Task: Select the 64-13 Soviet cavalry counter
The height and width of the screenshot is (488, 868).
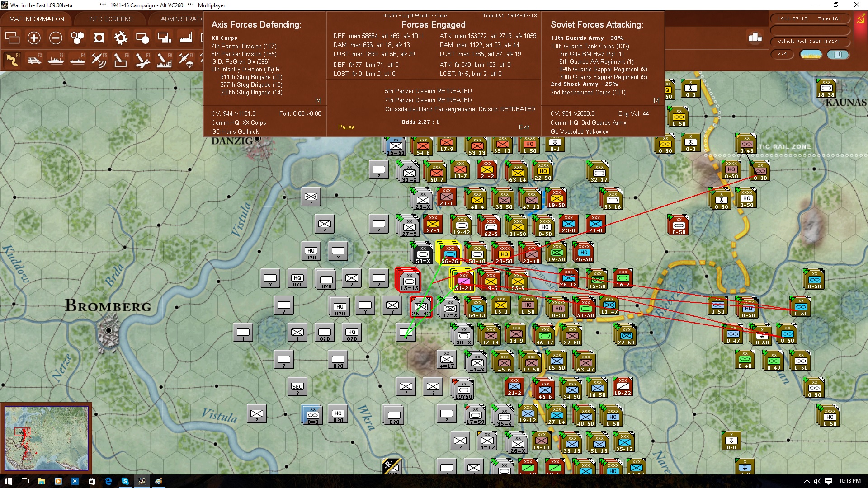Action: point(477,309)
